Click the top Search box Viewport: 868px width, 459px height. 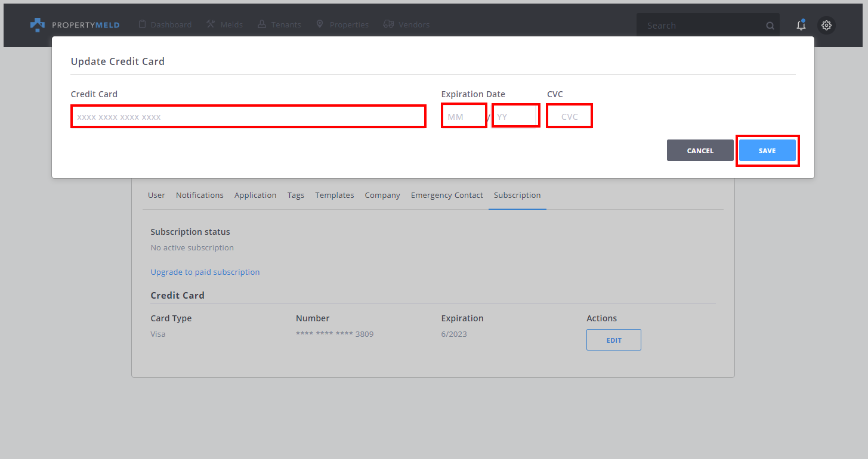701,26
